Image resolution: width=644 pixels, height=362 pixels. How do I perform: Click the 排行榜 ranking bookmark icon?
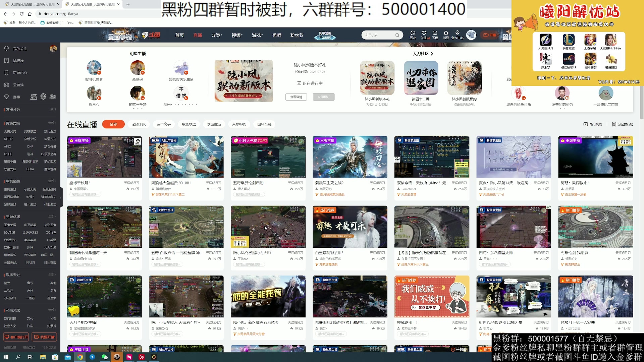(x=6, y=61)
